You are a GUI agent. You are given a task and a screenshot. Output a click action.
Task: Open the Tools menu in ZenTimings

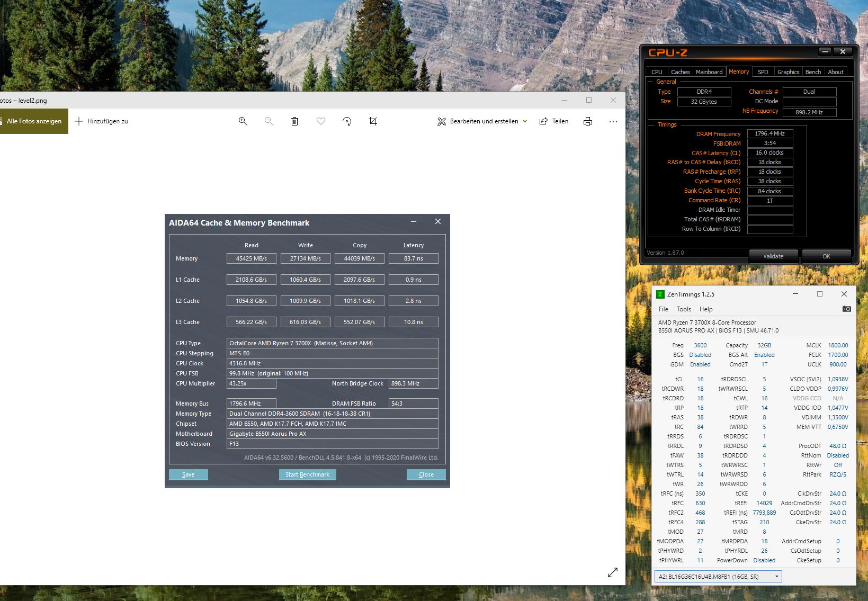click(684, 309)
